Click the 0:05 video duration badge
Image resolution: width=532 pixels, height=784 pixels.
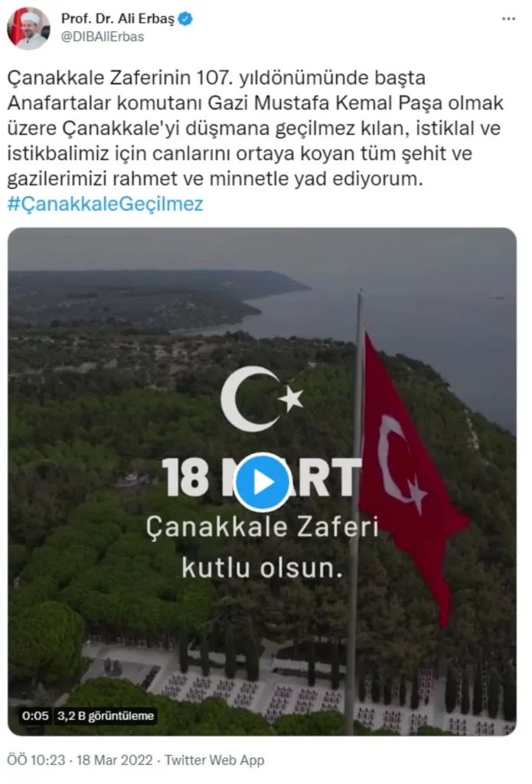[x=35, y=716]
